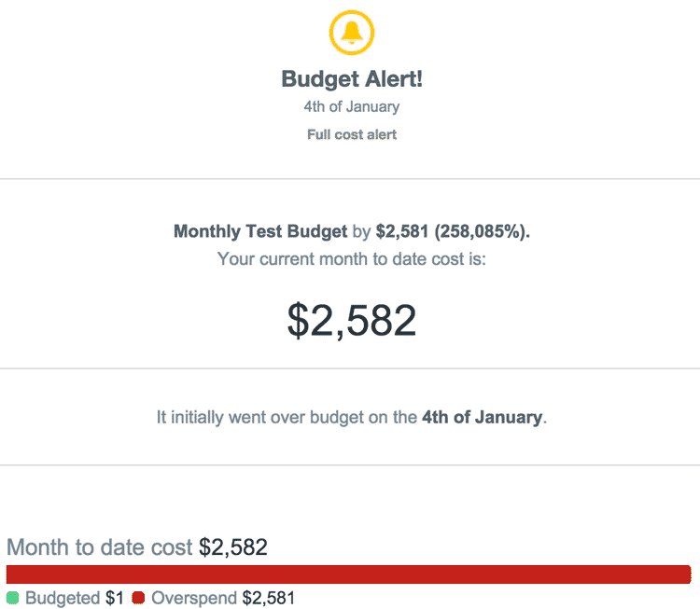This screenshot has height=609, width=700.
Task: Click "Your current month to date cost is:" text
Action: (x=352, y=258)
